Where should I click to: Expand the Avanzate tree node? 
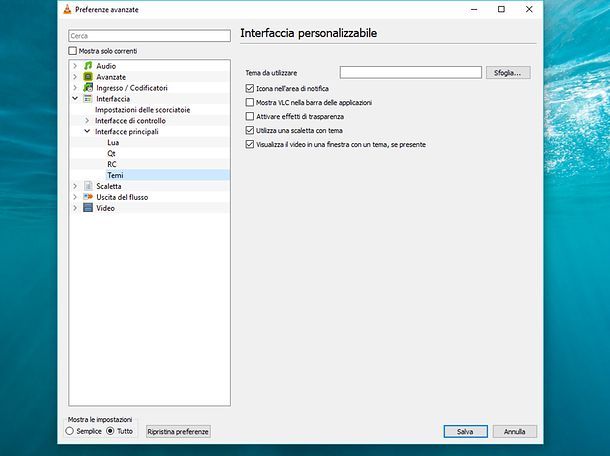75,77
